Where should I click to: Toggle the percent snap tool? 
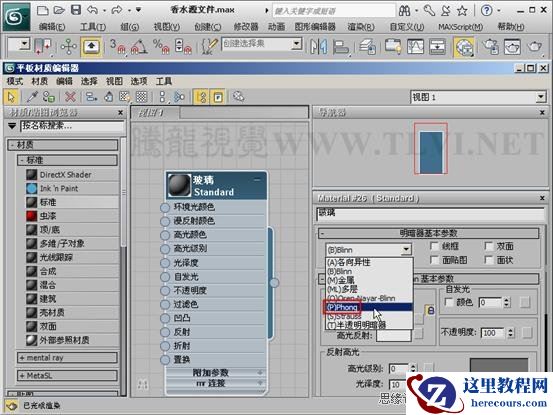click(161, 47)
